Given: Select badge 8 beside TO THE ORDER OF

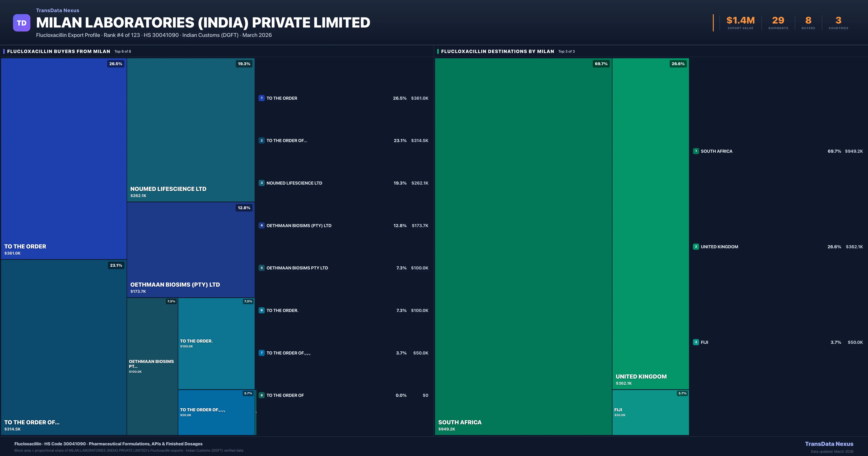Looking at the screenshot, I should click(x=262, y=395).
